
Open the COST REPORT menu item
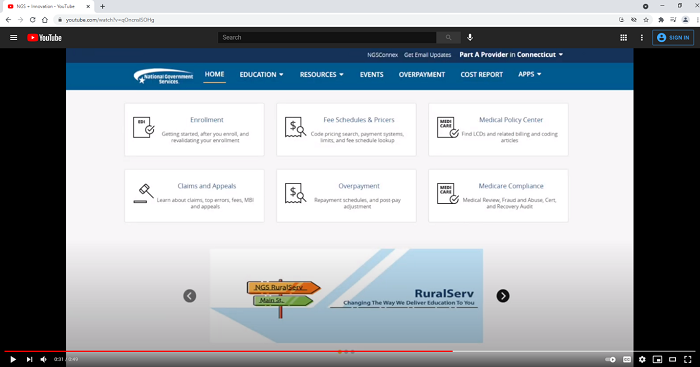482,75
